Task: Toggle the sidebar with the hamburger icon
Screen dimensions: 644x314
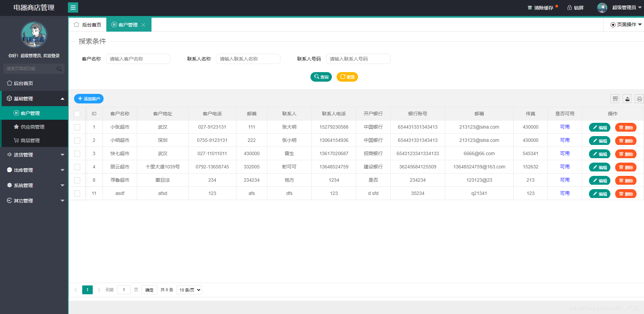Action: pyautogui.click(x=73, y=7)
